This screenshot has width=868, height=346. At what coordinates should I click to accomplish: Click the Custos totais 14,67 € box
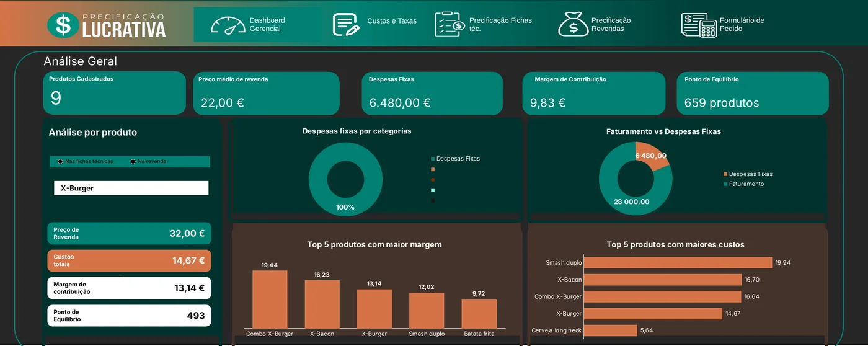point(129,260)
